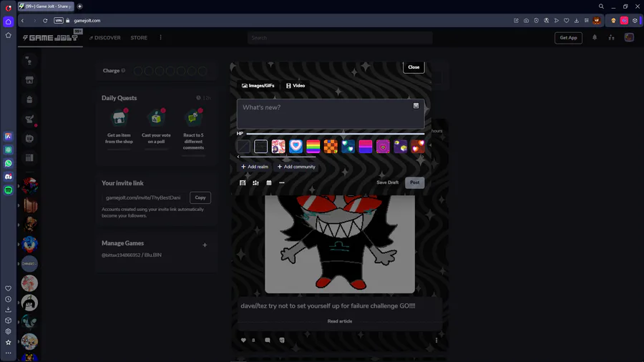The image size is (644, 362).
Task: Toggle the editor controls icon in text box
Action: coord(416,106)
